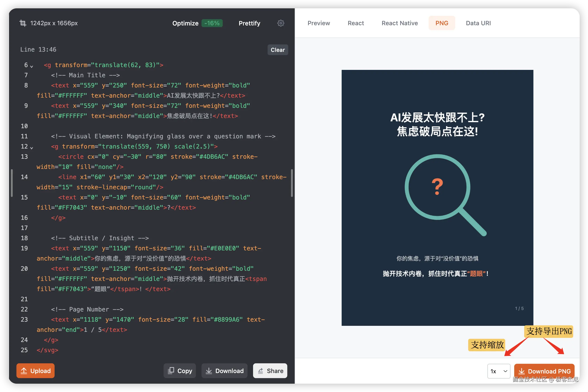This screenshot has width=588, height=392.
Task: Toggle the Optimize option
Action: (186, 23)
